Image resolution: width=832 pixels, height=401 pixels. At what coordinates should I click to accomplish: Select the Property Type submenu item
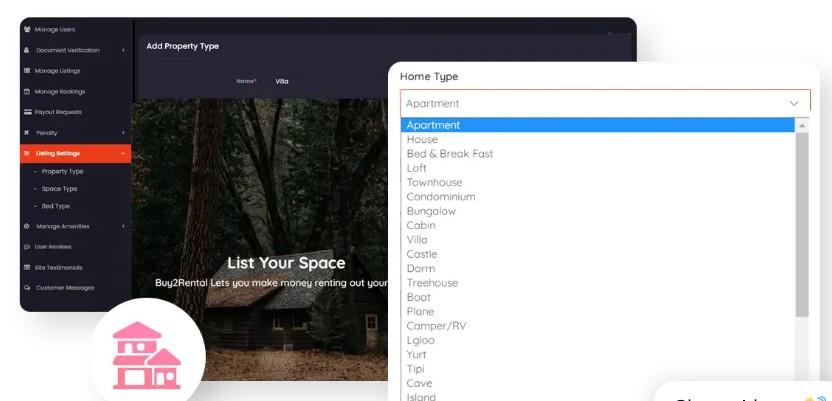62,171
